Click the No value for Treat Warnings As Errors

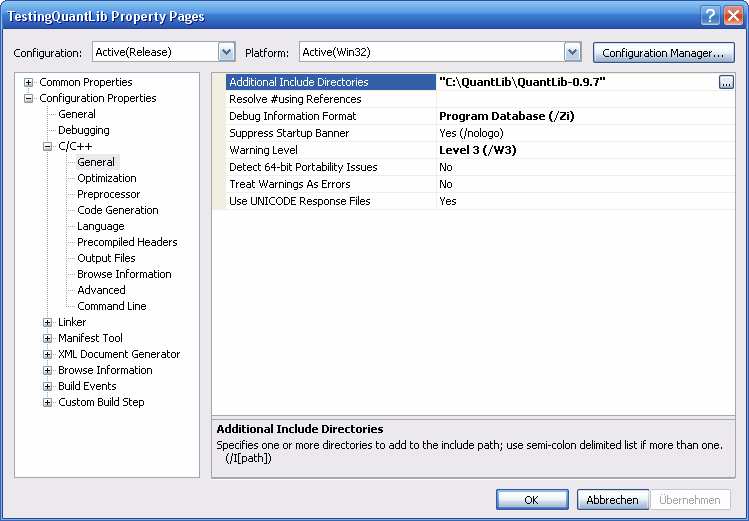[x=586, y=184]
